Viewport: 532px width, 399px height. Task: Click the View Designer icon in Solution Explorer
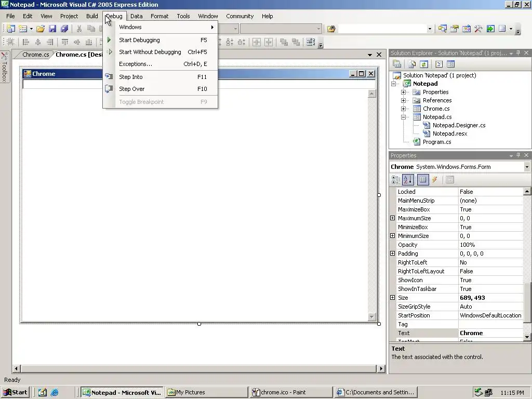pos(450,64)
